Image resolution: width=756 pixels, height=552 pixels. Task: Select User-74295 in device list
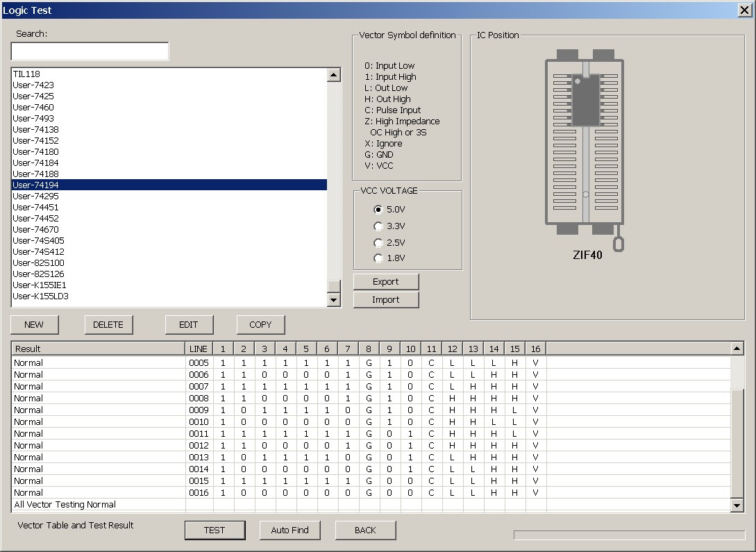pyautogui.click(x=36, y=196)
